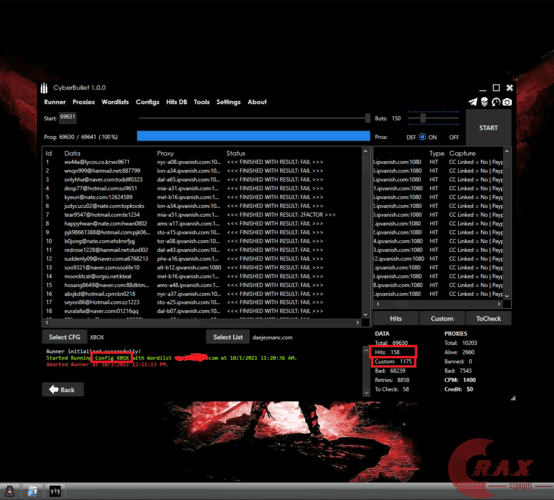This screenshot has width=554, height=500.
Task: Close the CyberBullet window
Action: pos(509,88)
